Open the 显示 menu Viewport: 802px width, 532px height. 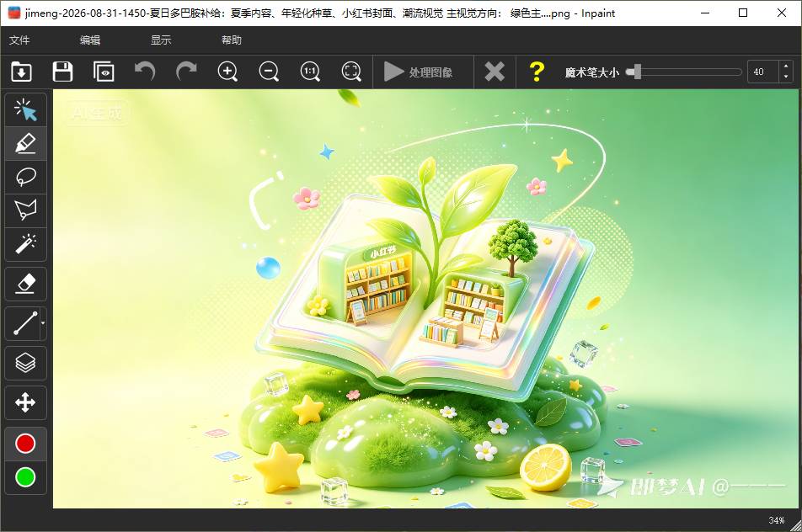[161, 40]
